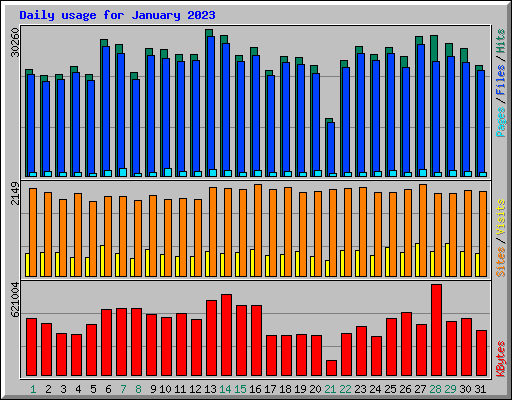512x400 pixels.
Task: Select day label 27 on the x-axis
Action: click(x=420, y=389)
